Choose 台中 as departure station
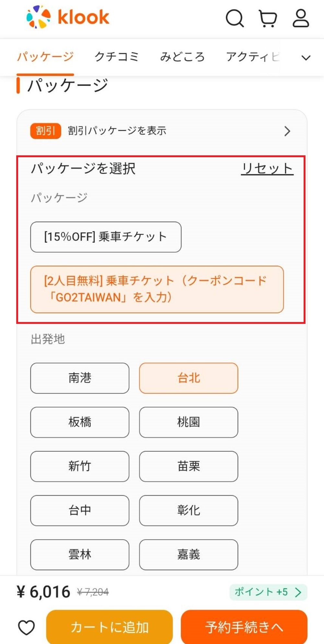The width and height of the screenshot is (324, 644). [80, 511]
